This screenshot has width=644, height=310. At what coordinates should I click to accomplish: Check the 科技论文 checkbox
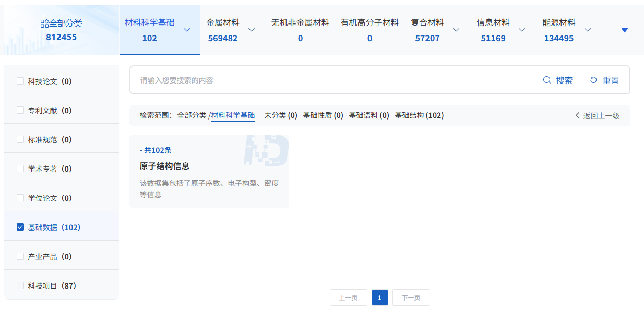20,81
